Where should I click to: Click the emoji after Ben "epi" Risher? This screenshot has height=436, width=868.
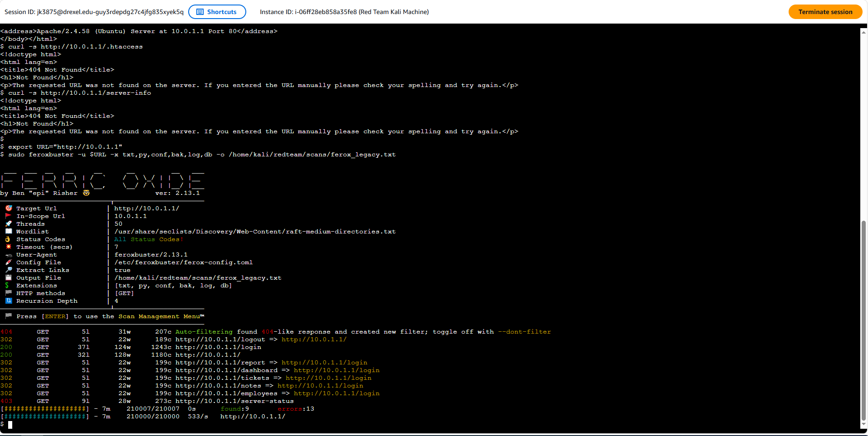[86, 193]
